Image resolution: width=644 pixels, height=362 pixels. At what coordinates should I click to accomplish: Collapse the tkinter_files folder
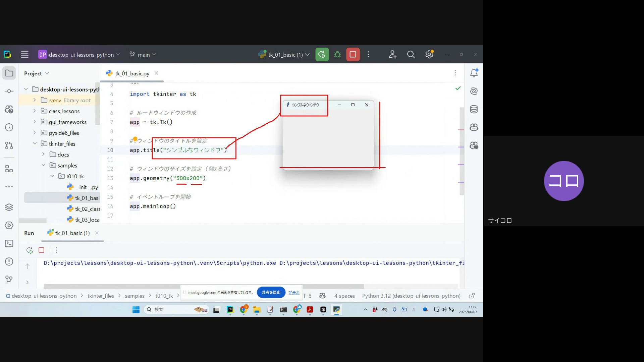coord(35,143)
